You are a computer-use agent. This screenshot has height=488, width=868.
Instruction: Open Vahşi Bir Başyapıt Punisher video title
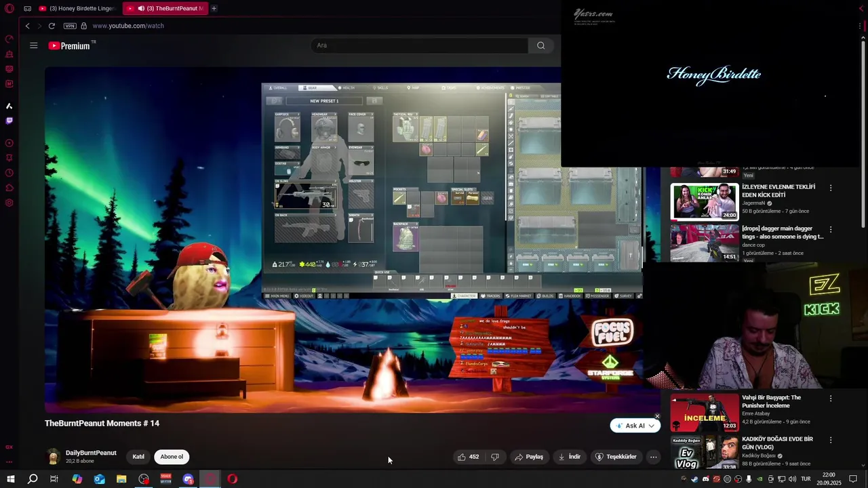pyautogui.click(x=771, y=401)
